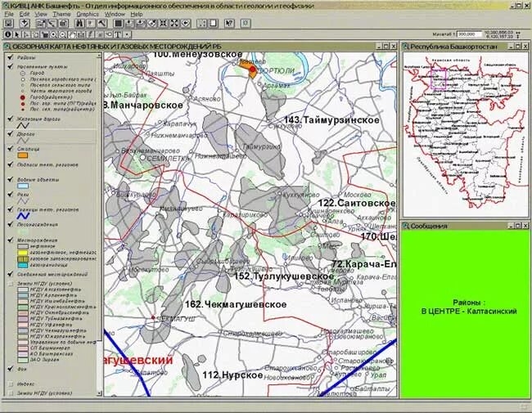Click the inward-arrows Zoom In button
532x413 pixels.
pyautogui.click(x=163, y=23)
